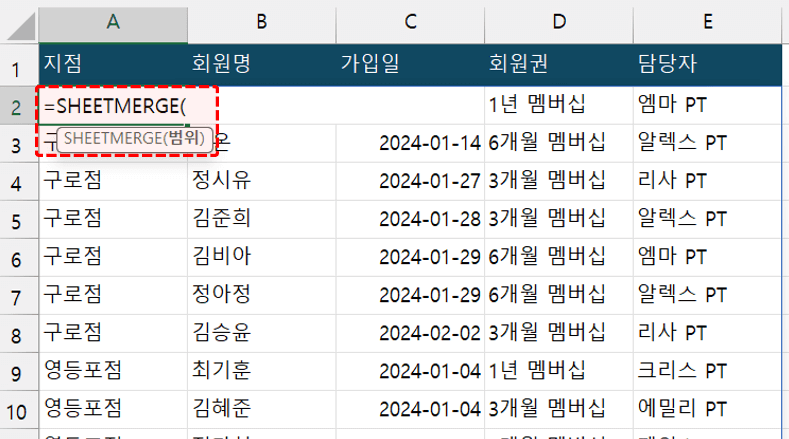
Task: Select column E header
Action: pyautogui.click(x=707, y=22)
